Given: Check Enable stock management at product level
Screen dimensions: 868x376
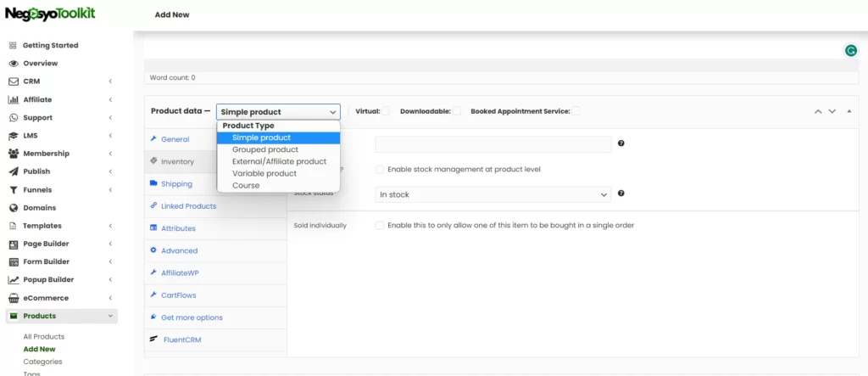Looking at the screenshot, I should [380, 169].
